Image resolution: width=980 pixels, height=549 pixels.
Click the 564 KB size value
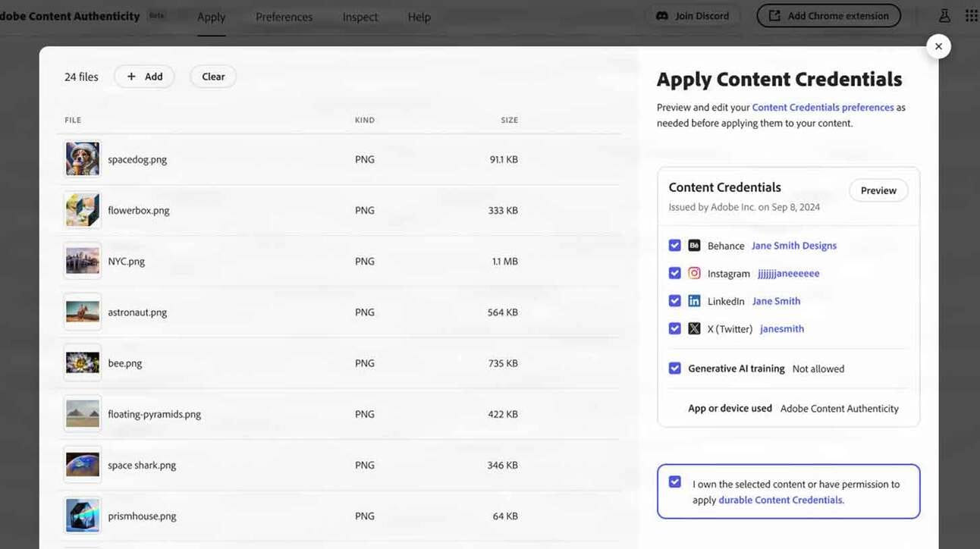503,312
